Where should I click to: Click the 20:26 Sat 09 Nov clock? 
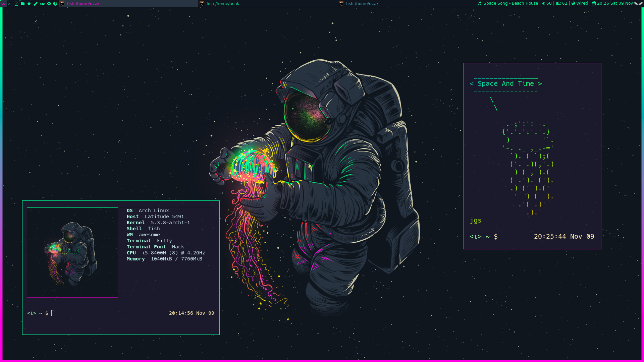tap(615, 3)
